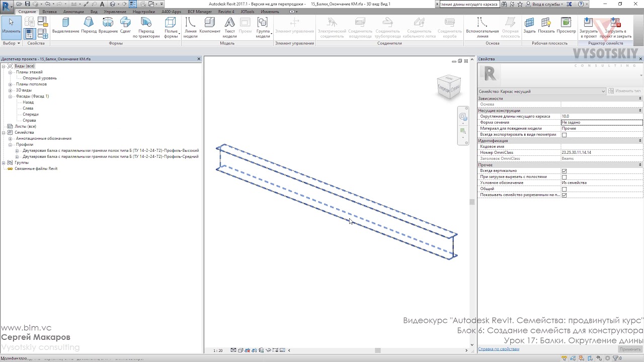Click Загрузить в проект и закрыть

615,27
